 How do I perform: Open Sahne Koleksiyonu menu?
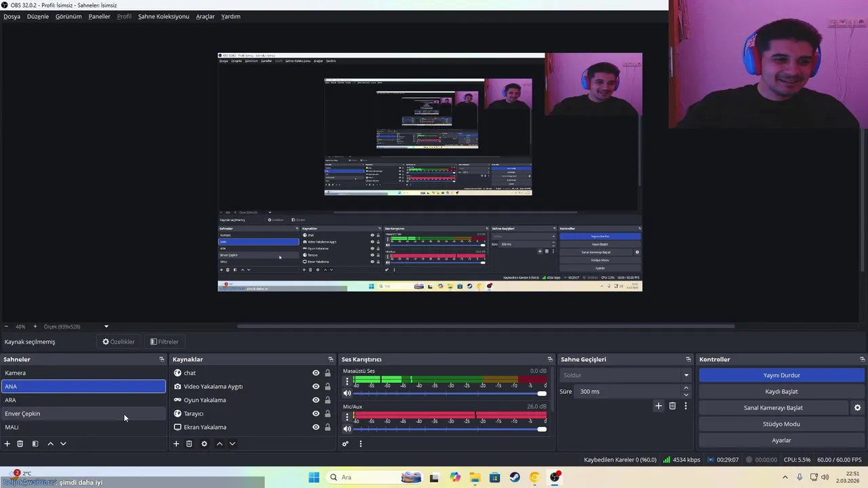(x=163, y=16)
